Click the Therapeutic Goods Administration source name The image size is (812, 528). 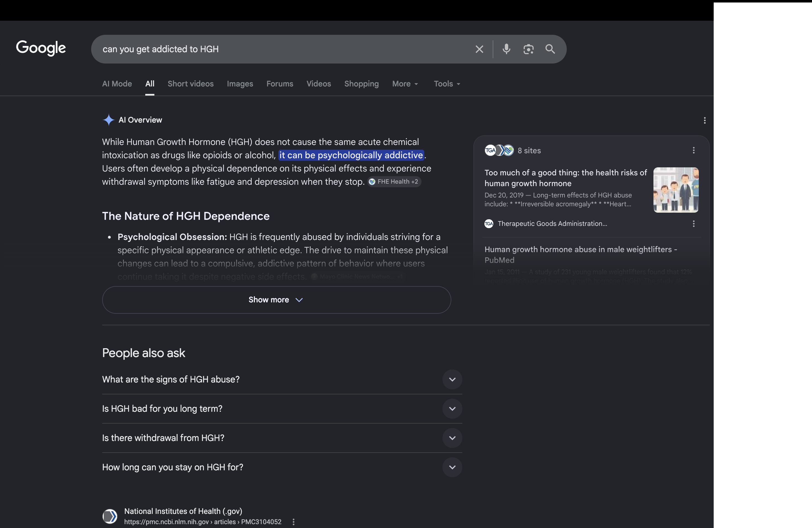click(x=552, y=224)
